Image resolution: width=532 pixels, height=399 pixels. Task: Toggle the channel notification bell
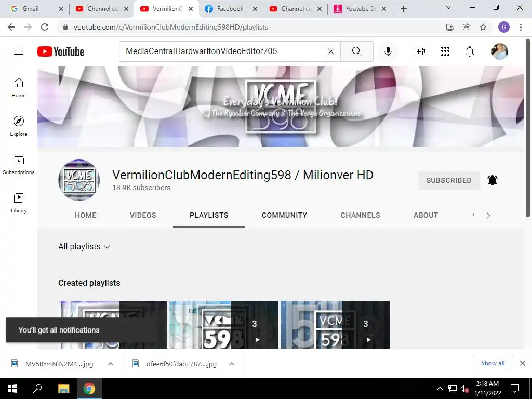pyautogui.click(x=493, y=180)
